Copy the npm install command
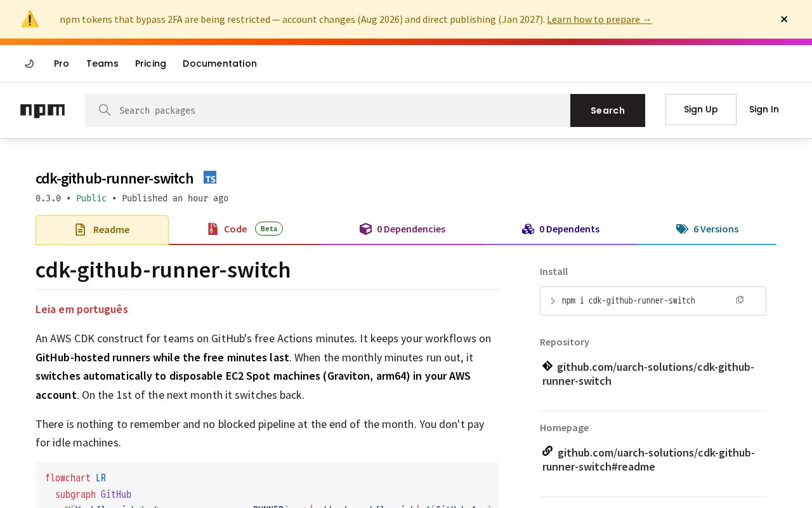812x508 pixels. pos(740,300)
